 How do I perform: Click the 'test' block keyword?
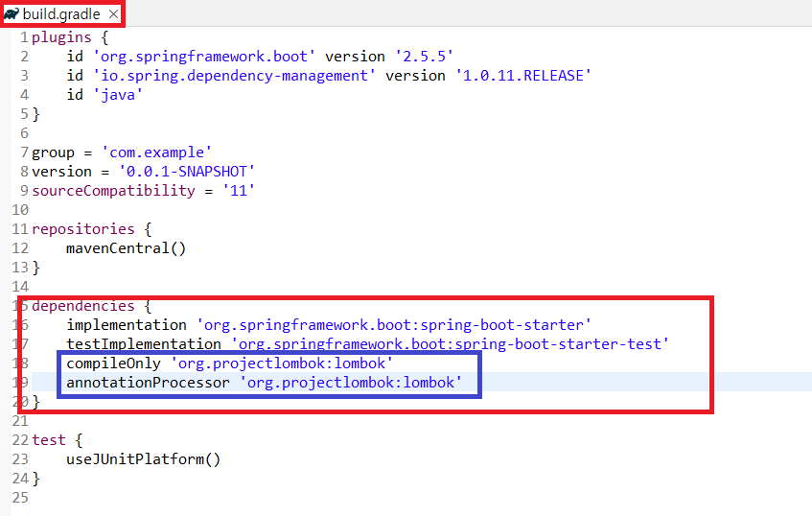(x=49, y=440)
